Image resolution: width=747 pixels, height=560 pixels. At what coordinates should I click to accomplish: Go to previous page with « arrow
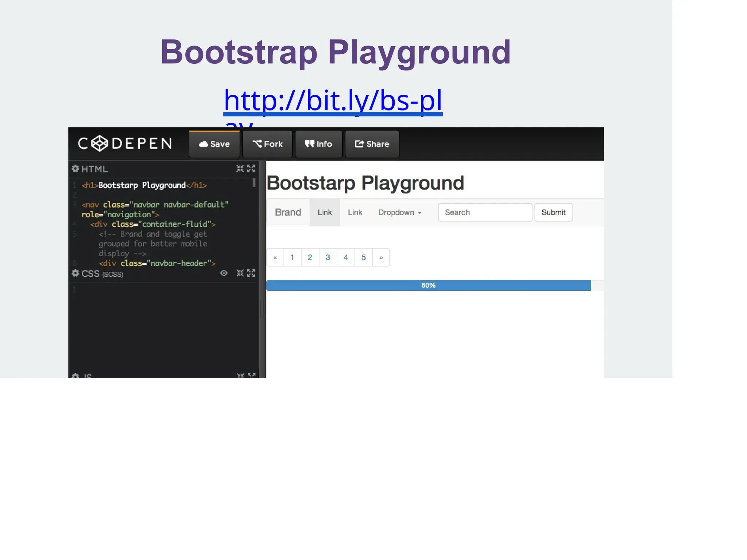pos(275,257)
